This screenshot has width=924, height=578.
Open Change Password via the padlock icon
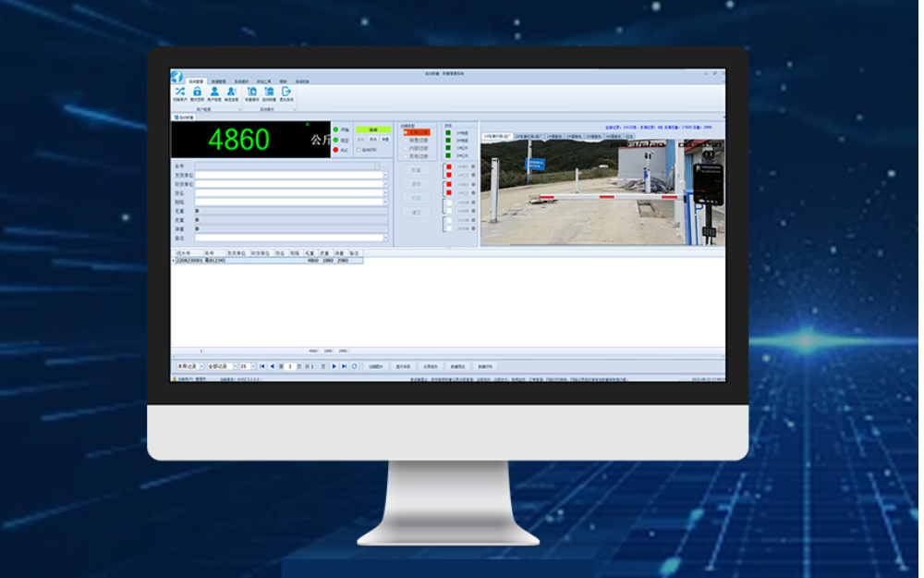tap(198, 93)
